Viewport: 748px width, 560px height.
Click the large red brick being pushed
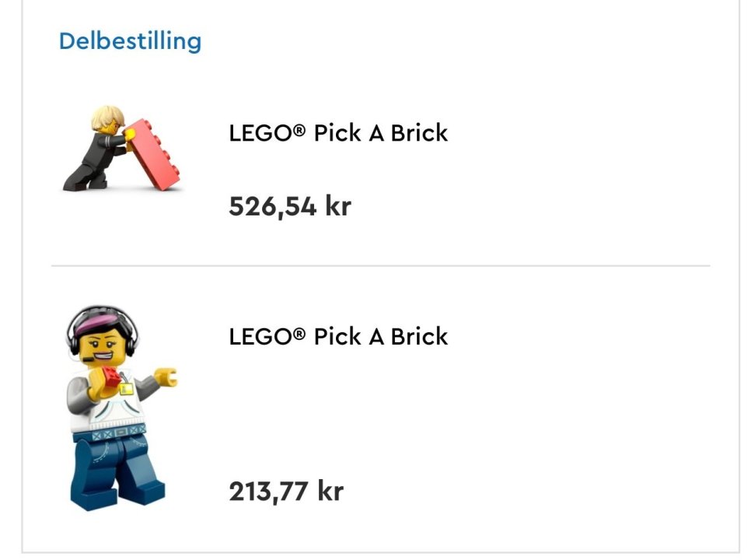click(155, 154)
